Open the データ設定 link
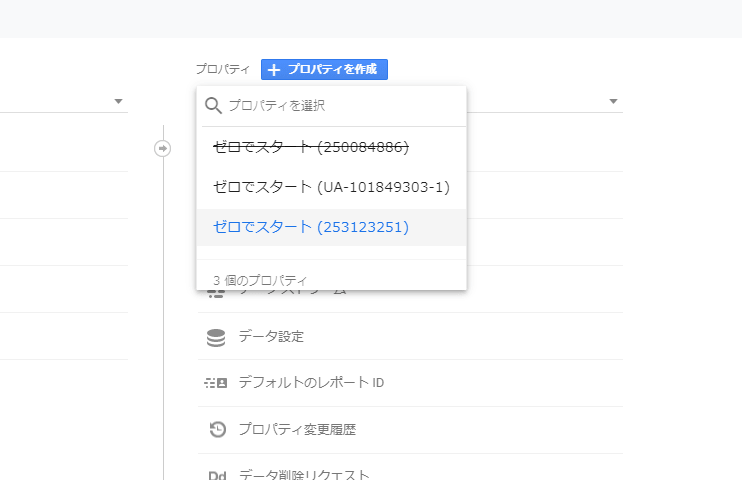The image size is (742, 480). coord(271,337)
